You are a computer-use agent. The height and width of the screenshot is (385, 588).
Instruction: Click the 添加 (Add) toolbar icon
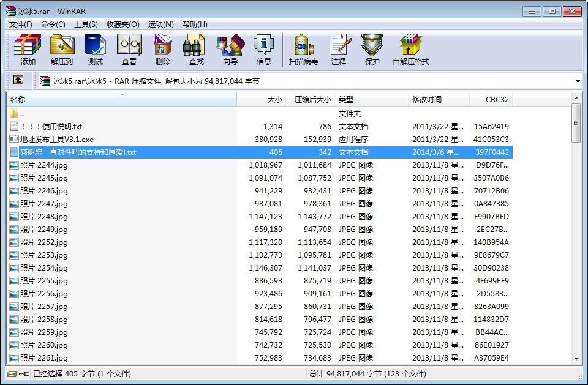tap(28, 49)
